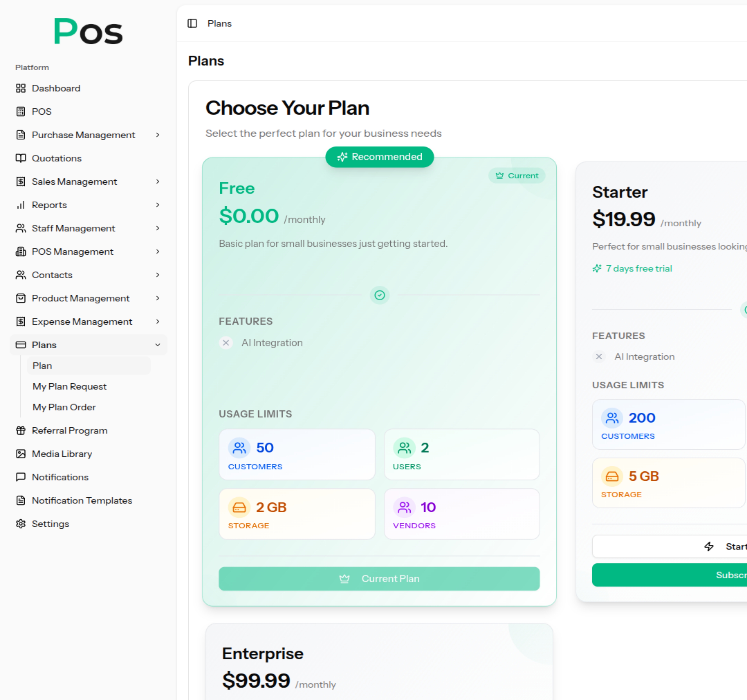Select the Plan submenu item
The image size is (747, 700).
[42, 365]
